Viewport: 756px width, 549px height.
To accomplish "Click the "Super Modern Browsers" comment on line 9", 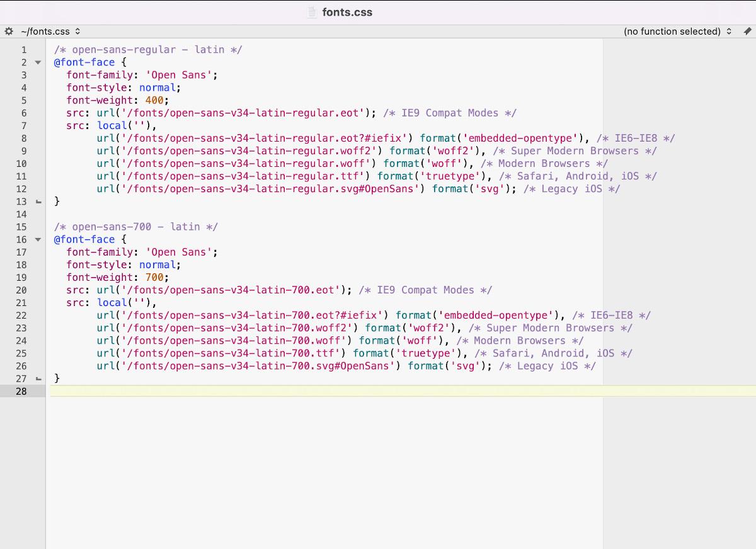I will pyautogui.click(x=575, y=150).
